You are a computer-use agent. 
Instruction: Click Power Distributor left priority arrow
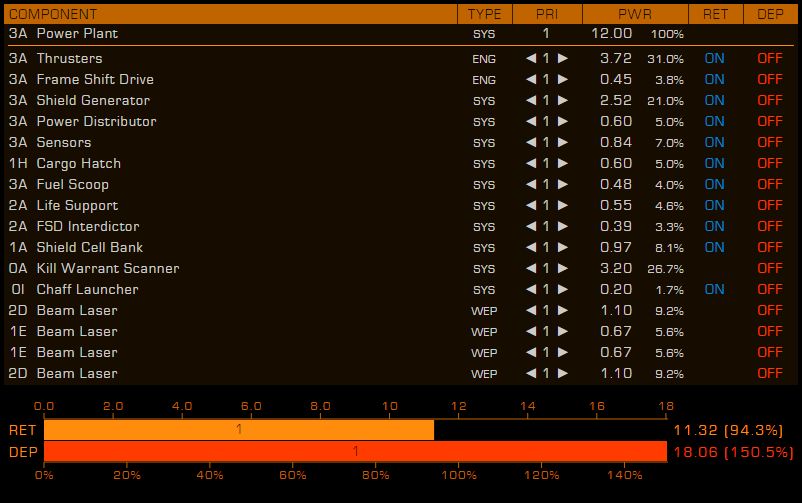531,121
